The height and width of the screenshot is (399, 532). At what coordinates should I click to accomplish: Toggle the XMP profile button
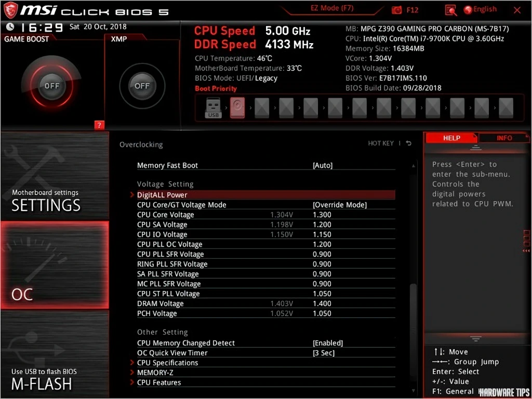[x=142, y=86]
